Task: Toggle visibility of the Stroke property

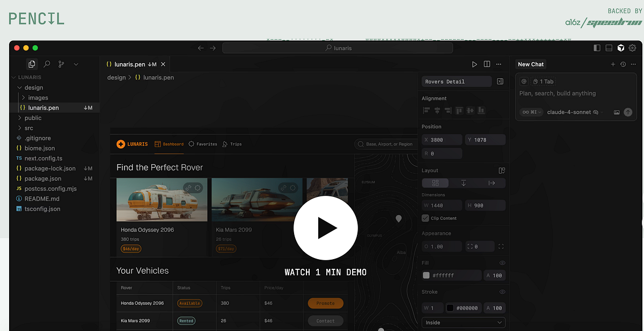Action: pyautogui.click(x=502, y=292)
